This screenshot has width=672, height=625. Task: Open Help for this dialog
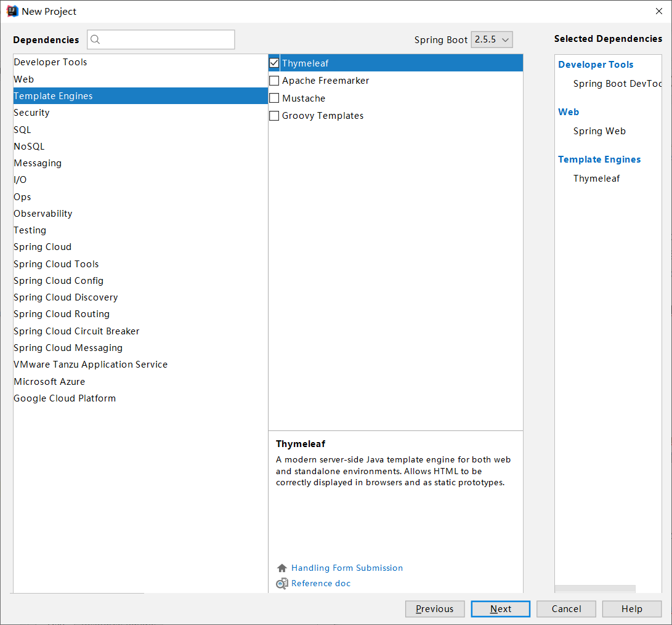click(632, 609)
